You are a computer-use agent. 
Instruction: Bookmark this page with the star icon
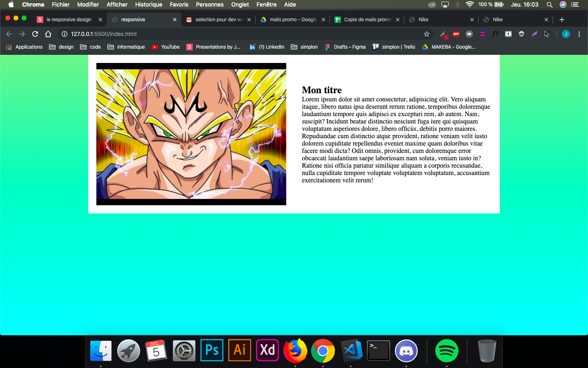coord(427,34)
